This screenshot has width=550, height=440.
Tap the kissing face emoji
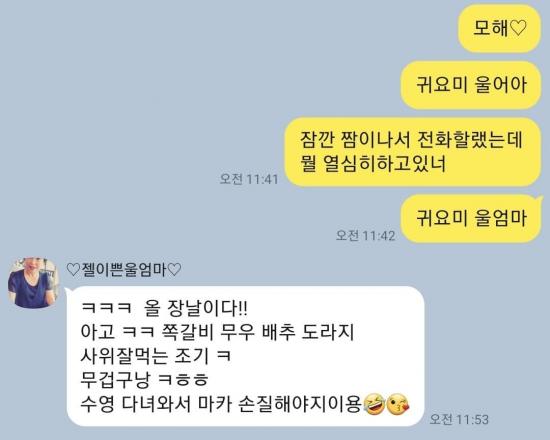point(397,405)
